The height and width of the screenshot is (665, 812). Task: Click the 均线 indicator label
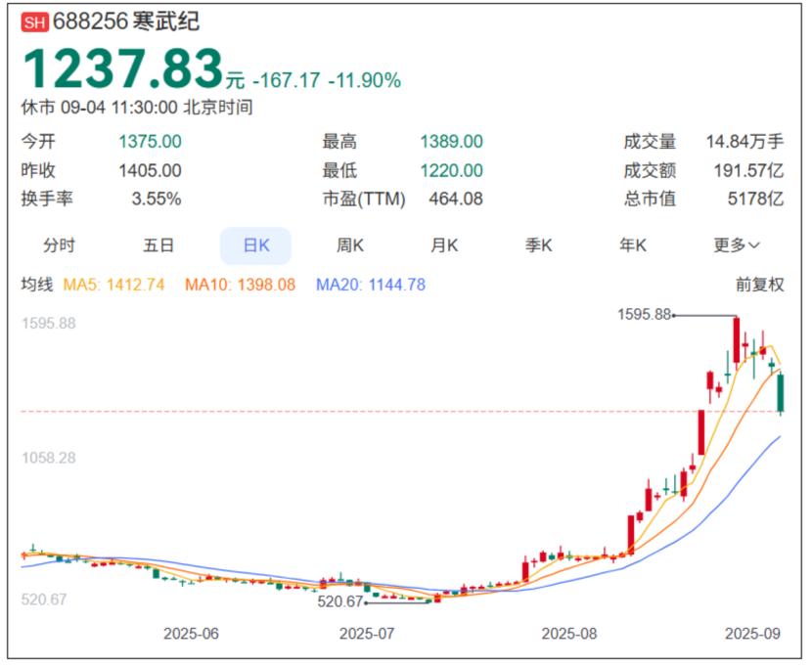pos(36,285)
